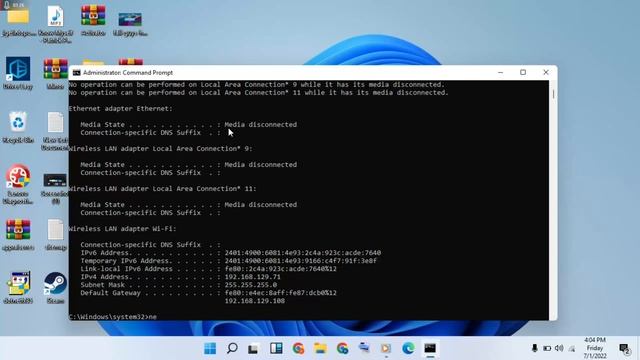Check the battery tray icon
This screenshot has height=360, width=640.
tap(547, 348)
